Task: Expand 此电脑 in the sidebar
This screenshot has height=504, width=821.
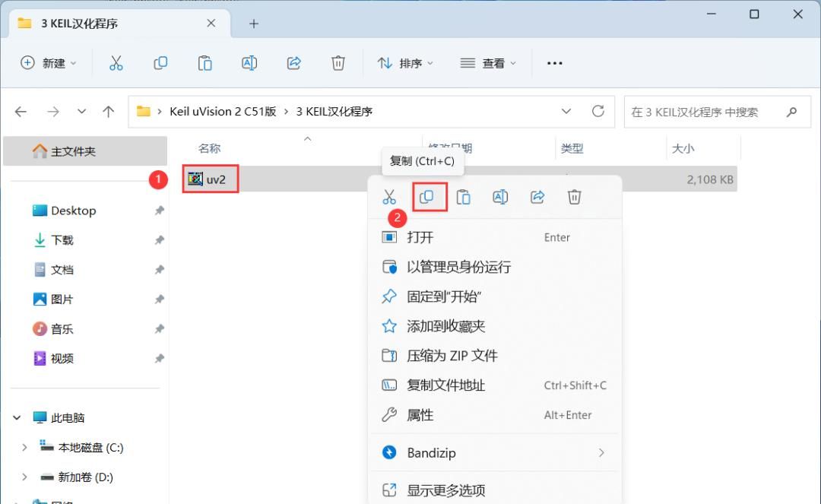Action: click(x=17, y=417)
